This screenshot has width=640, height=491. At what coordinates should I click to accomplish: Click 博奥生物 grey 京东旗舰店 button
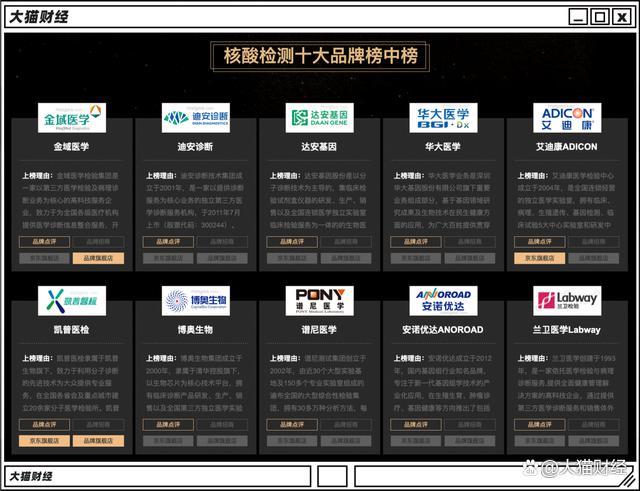168,441
